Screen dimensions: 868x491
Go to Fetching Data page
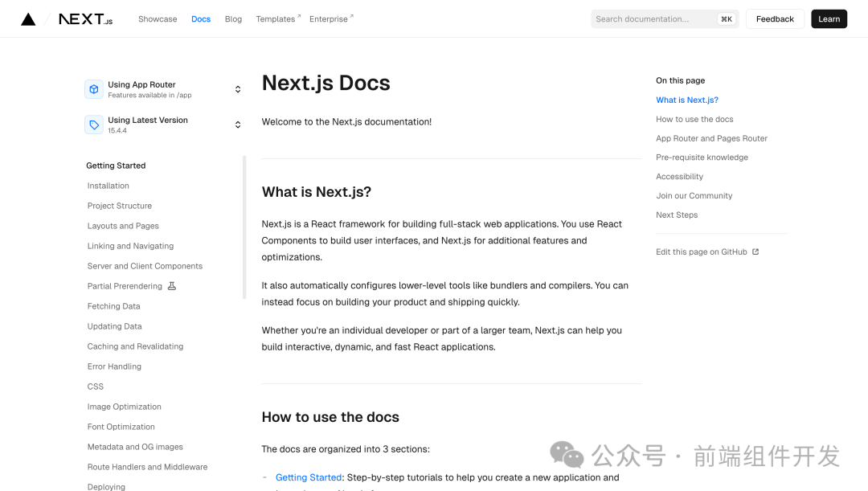113,306
